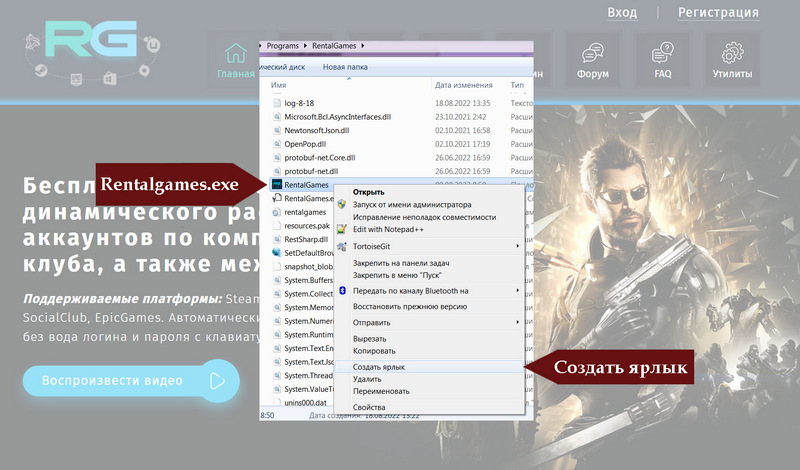Choose Восстановить прежнюю версию

point(410,307)
